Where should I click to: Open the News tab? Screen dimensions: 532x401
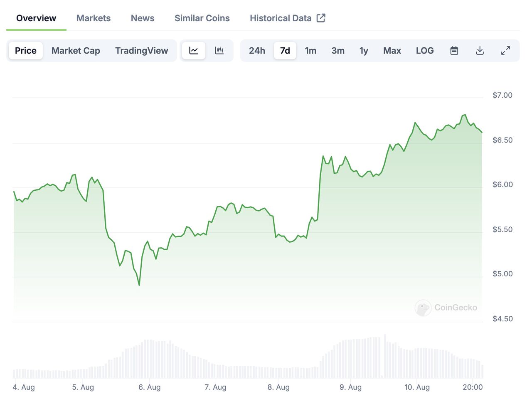point(143,18)
